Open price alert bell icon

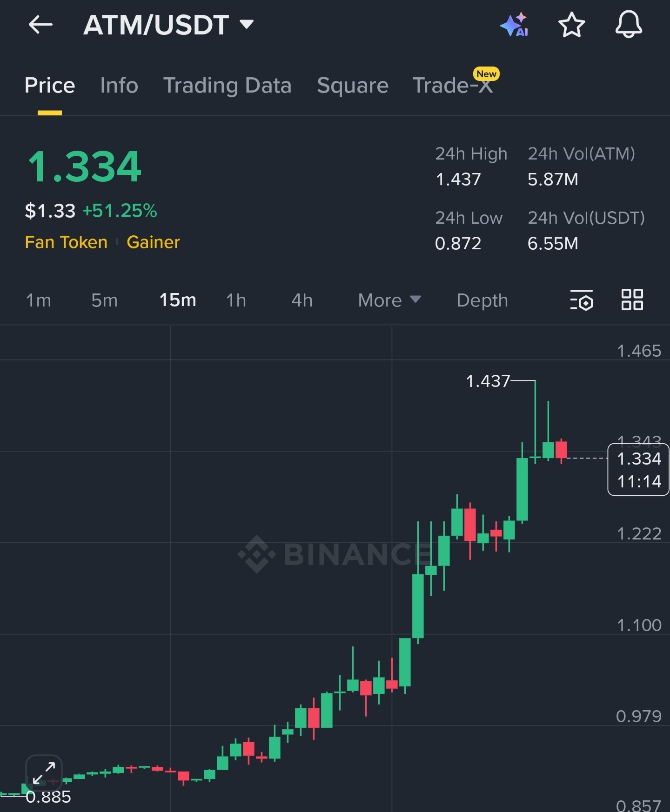click(x=629, y=25)
